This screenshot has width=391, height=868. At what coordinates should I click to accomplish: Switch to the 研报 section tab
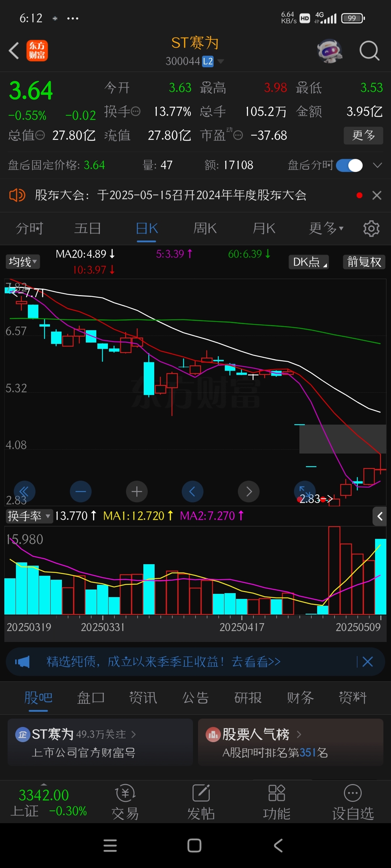[x=248, y=697]
